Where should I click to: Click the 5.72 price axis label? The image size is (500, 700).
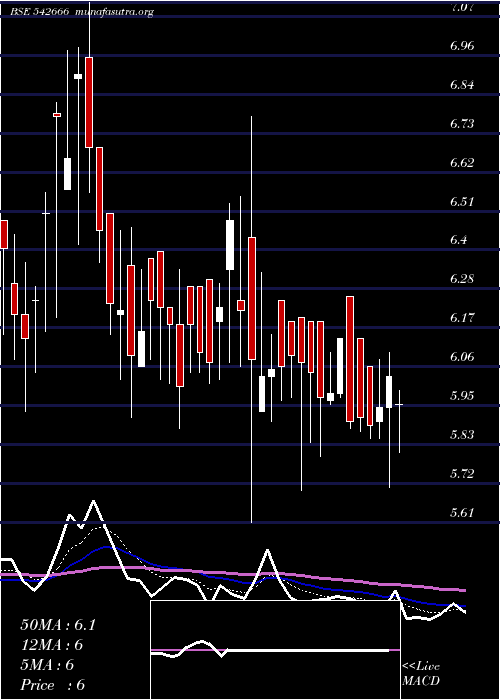462,473
